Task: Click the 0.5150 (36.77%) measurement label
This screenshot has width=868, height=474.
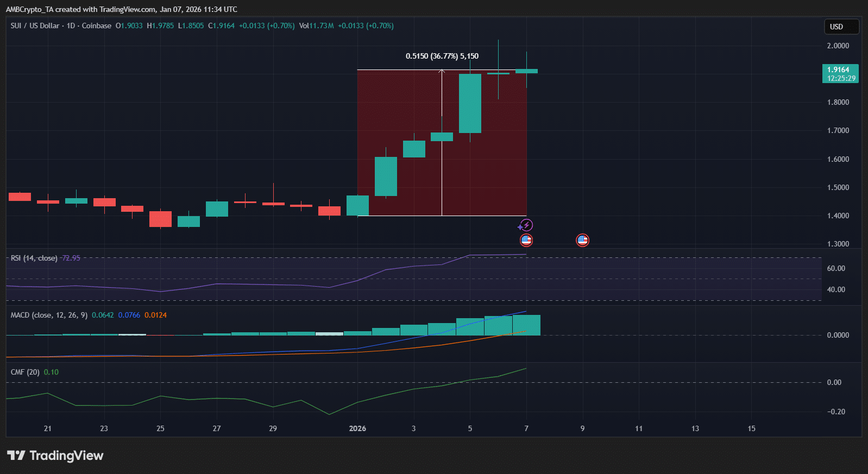Action: pyautogui.click(x=442, y=56)
